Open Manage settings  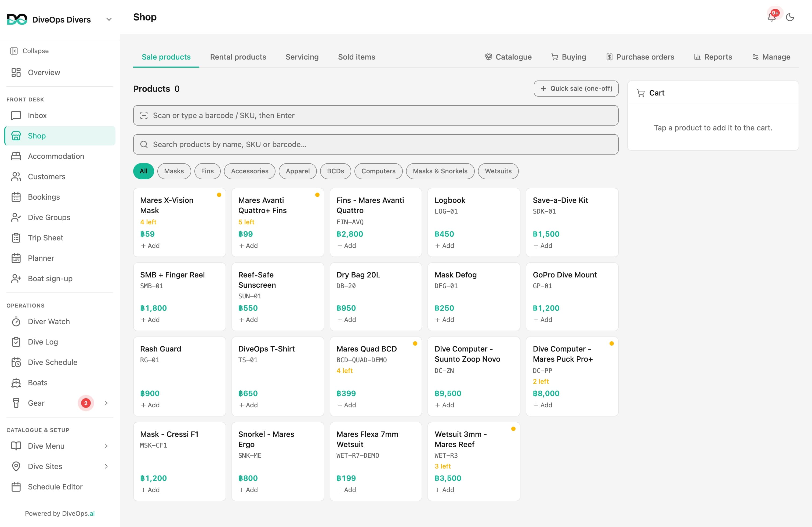[771, 57]
